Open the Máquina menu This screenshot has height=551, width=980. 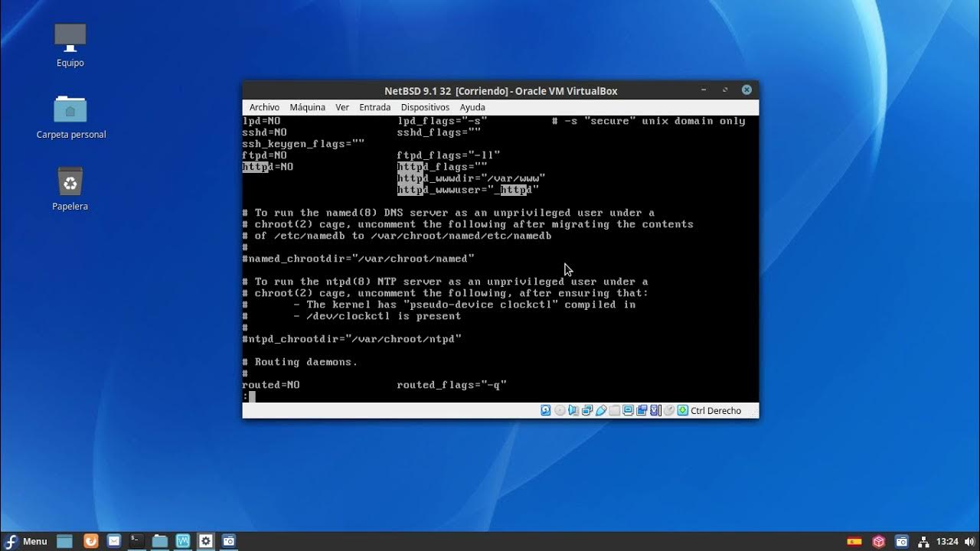point(307,107)
